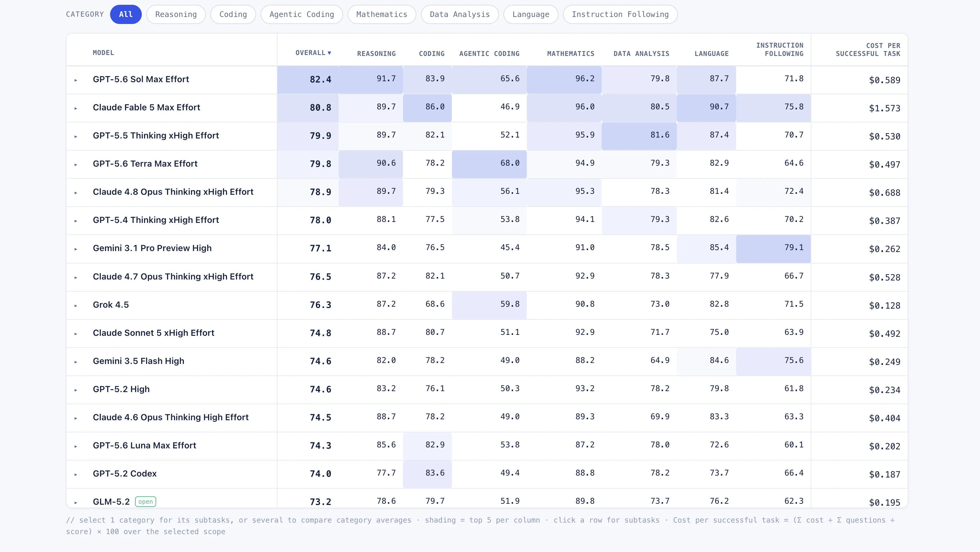980x552 pixels.
Task: Expand the GPT-5.2 High row arrow
Action: point(76,390)
